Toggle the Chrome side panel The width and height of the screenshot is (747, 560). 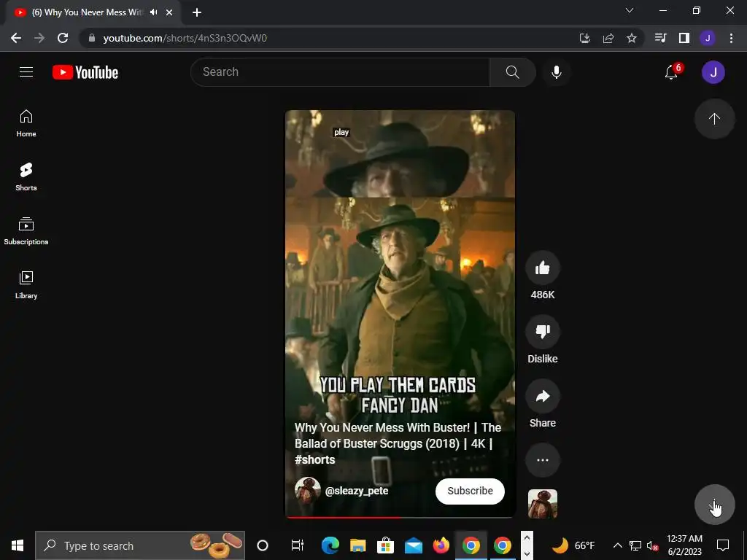pos(684,38)
